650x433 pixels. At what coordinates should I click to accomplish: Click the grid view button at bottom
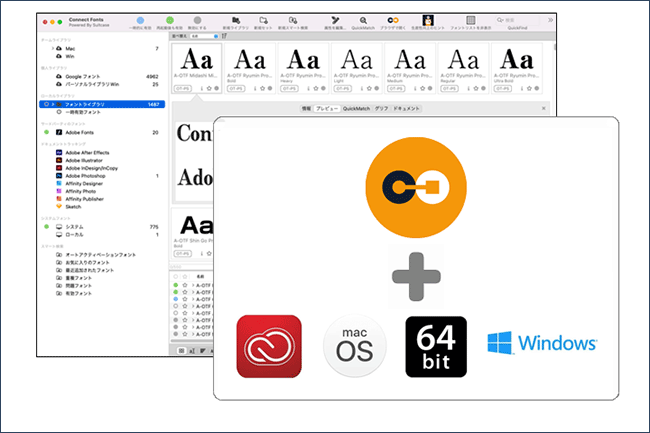(181, 351)
